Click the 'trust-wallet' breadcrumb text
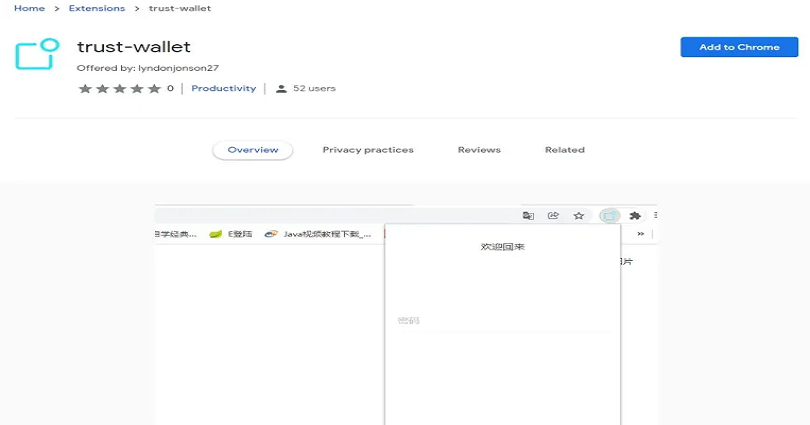The height and width of the screenshot is (425, 810). click(180, 8)
